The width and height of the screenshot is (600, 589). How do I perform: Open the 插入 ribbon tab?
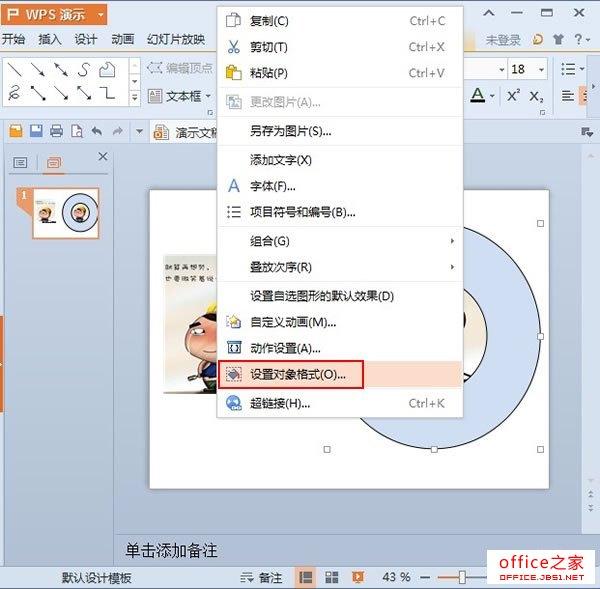point(50,40)
